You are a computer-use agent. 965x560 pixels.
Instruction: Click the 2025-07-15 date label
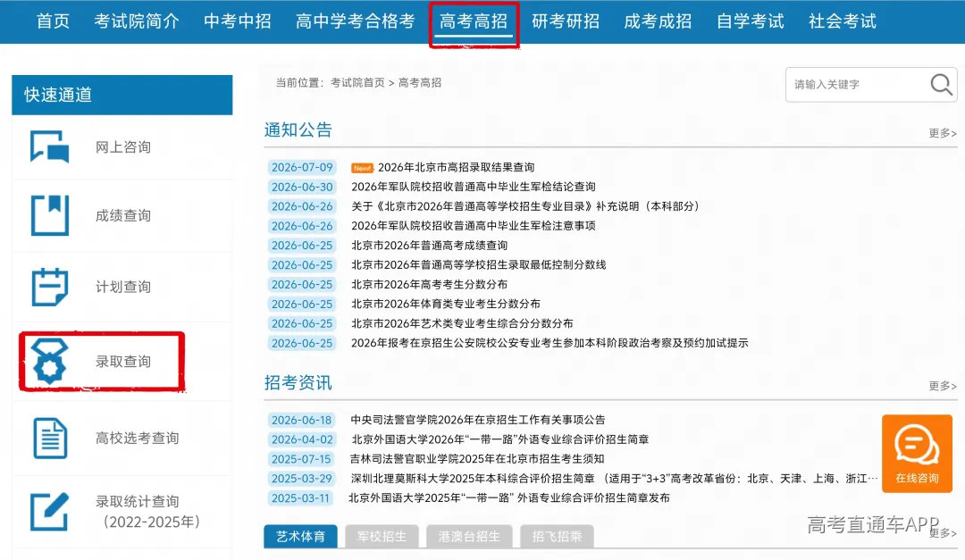point(302,459)
